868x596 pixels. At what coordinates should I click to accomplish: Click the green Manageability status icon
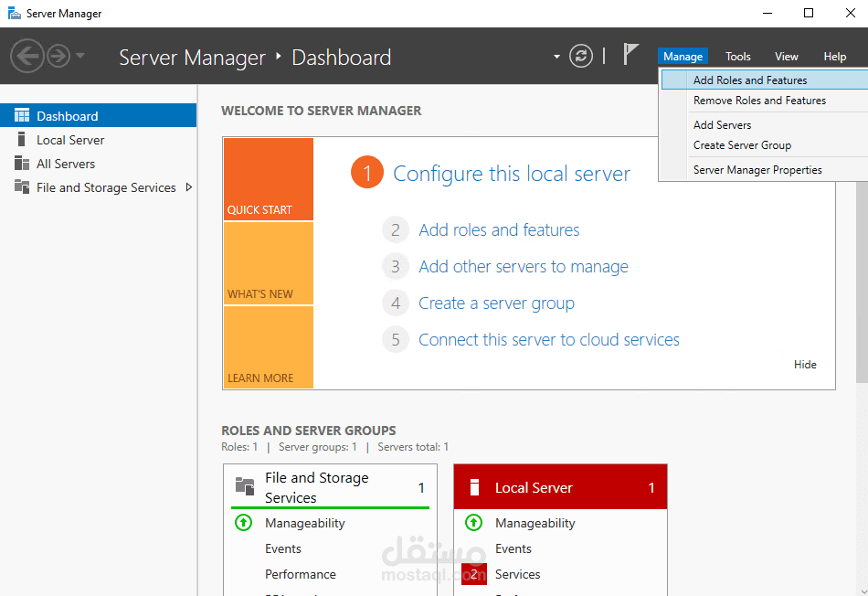coord(242,523)
